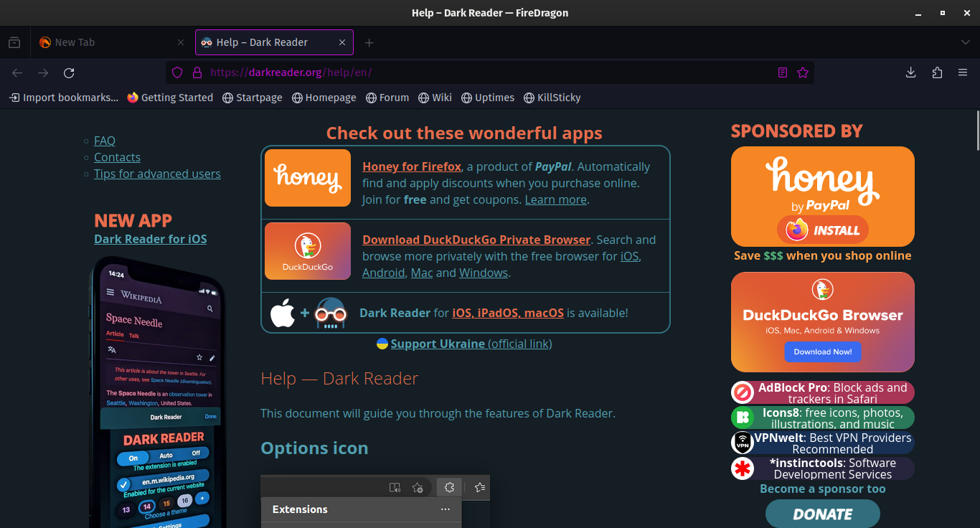Screen dimensions: 980x528
Task: Open Getting Started bookmark
Action: coord(170,98)
